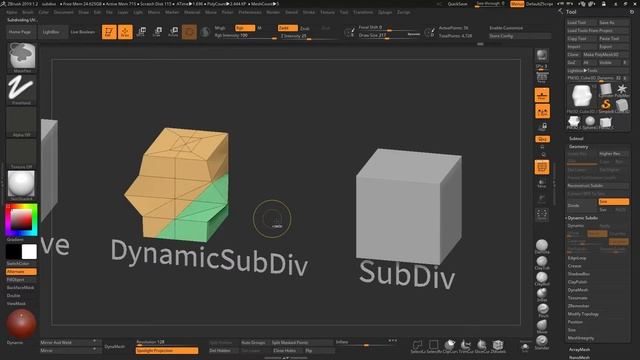Select the Inflat brush shortcut
The width and height of the screenshot is (640, 360).
[542, 294]
